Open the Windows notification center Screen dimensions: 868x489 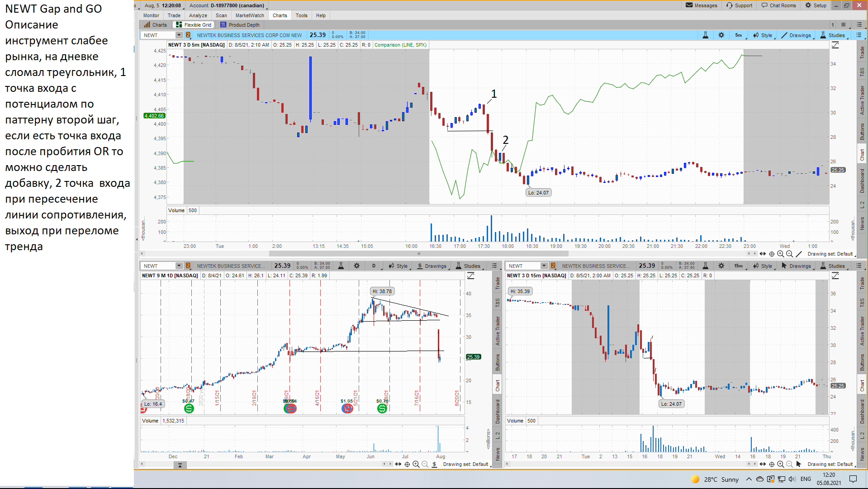pyautogui.click(x=853, y=479)
